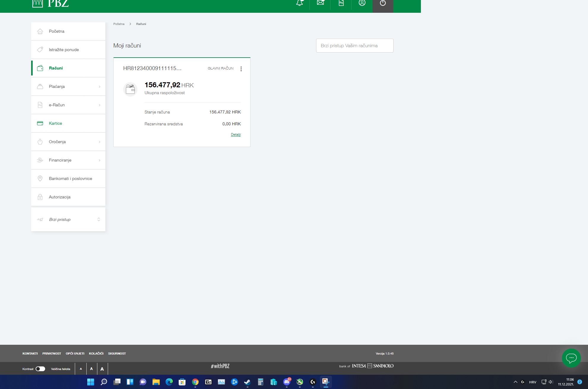Click the documents icon in top bar
588x389 pixels.
click(341, 3)
